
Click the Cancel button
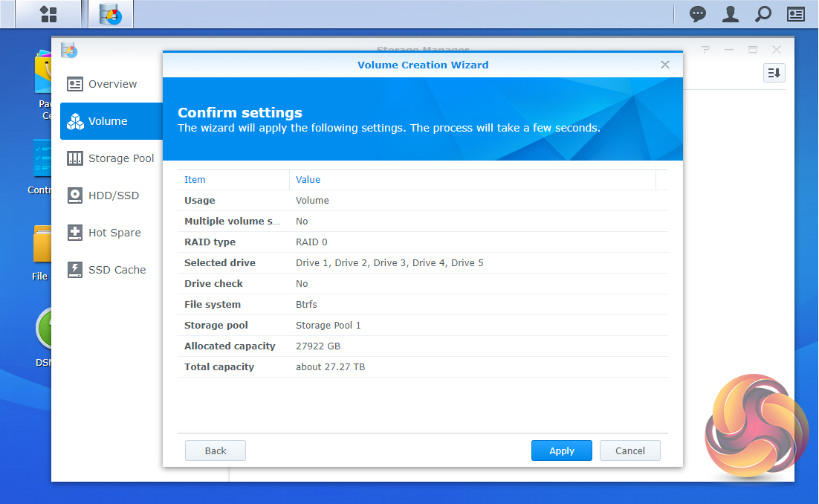630,450
